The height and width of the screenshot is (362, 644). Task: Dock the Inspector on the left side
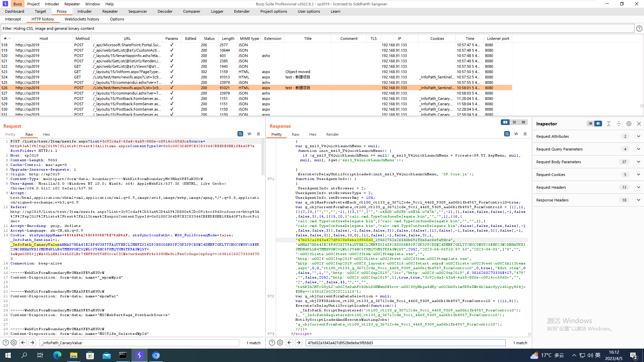(590, 124)
